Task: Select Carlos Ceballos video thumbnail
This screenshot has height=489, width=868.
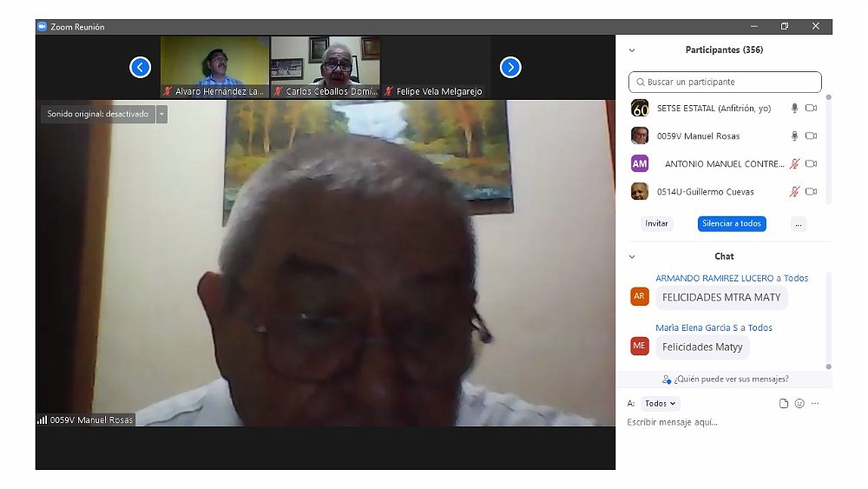Action: (x=325, y=66)
